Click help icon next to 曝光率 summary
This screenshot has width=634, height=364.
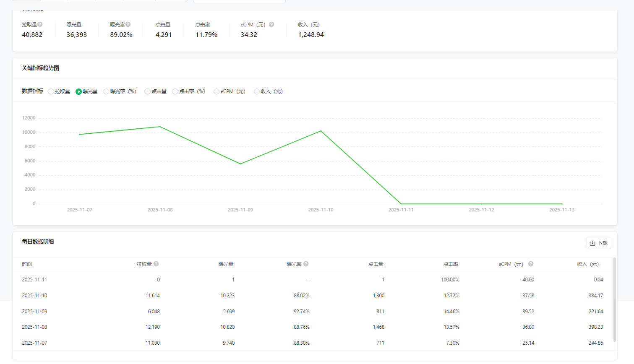point(128,25)
